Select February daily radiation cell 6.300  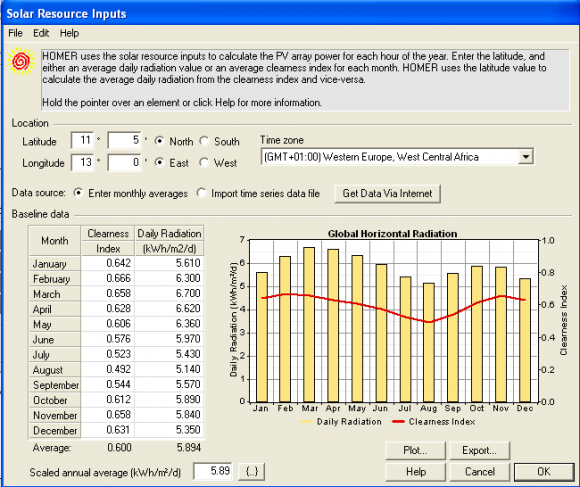pos(169,278)
